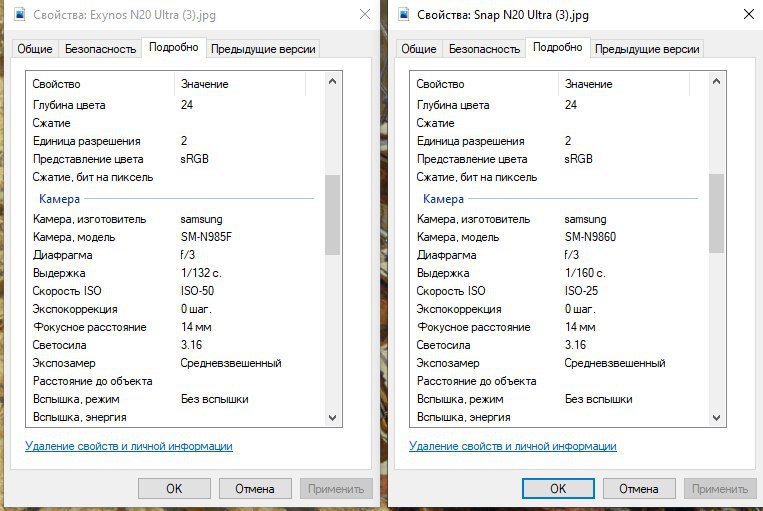
Task: Select 3.16 value in Snap window
Action: (x=575, y=345)
